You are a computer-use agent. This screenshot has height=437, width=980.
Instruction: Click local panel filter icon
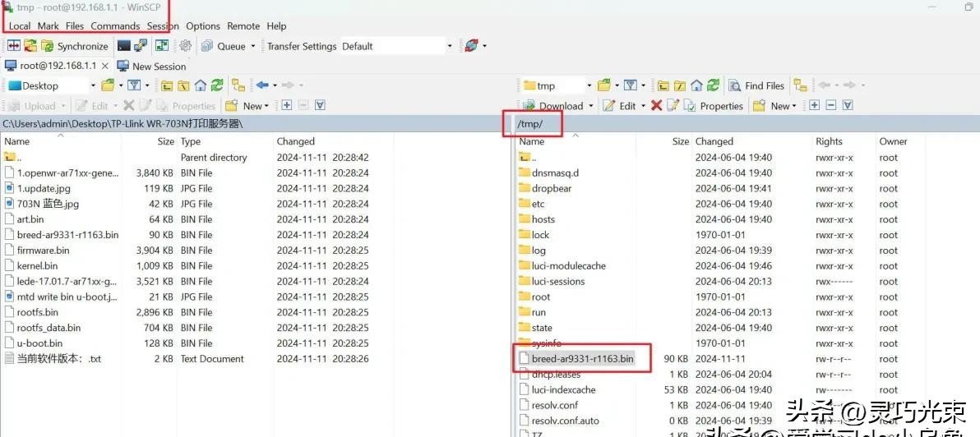point(134,85)
